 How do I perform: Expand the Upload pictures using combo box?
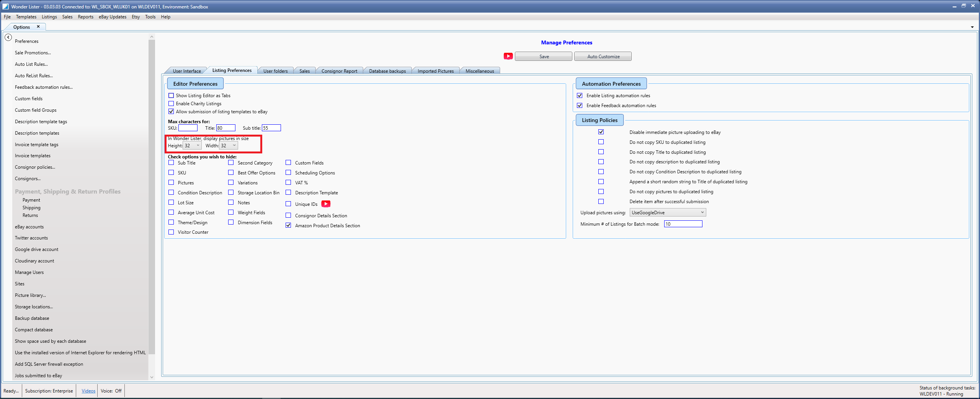pos(668,213)
